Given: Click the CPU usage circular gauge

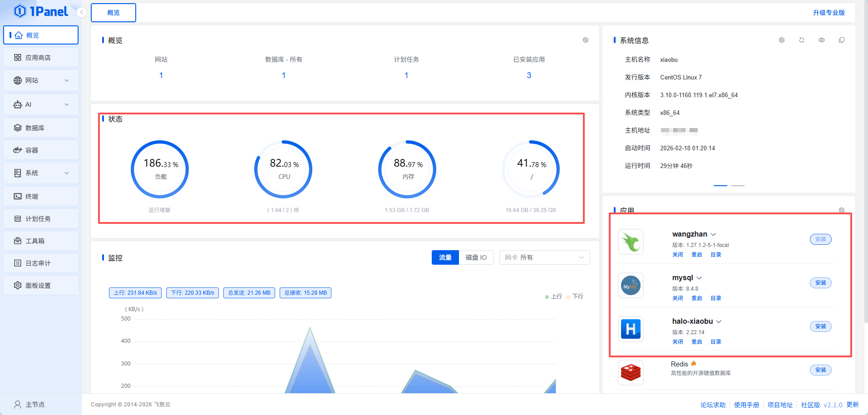Looking at the screenshot, I should (x=284, y=169).
